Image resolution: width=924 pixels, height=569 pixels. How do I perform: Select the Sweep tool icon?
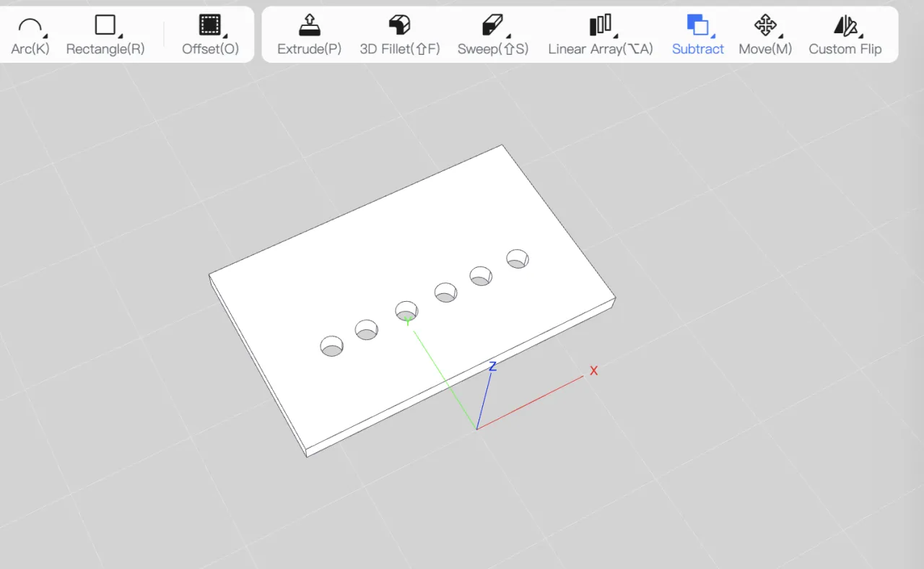pyautogui.click(x=492, y=25)
